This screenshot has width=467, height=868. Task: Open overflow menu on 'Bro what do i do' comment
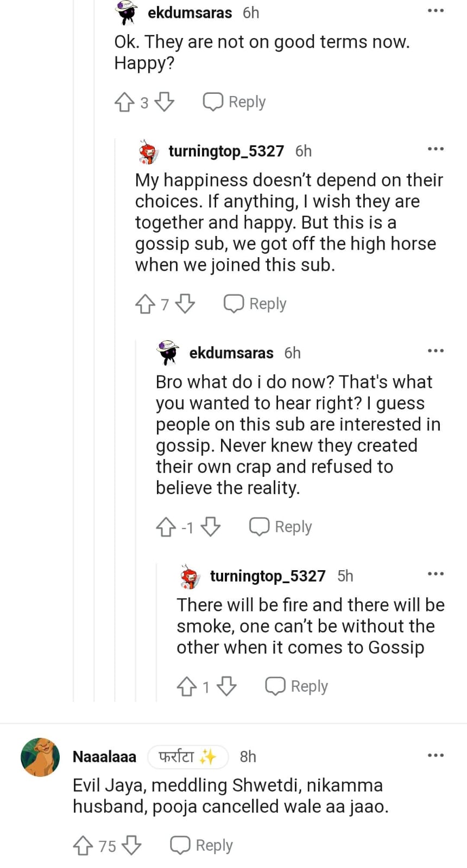click(436, 351)
